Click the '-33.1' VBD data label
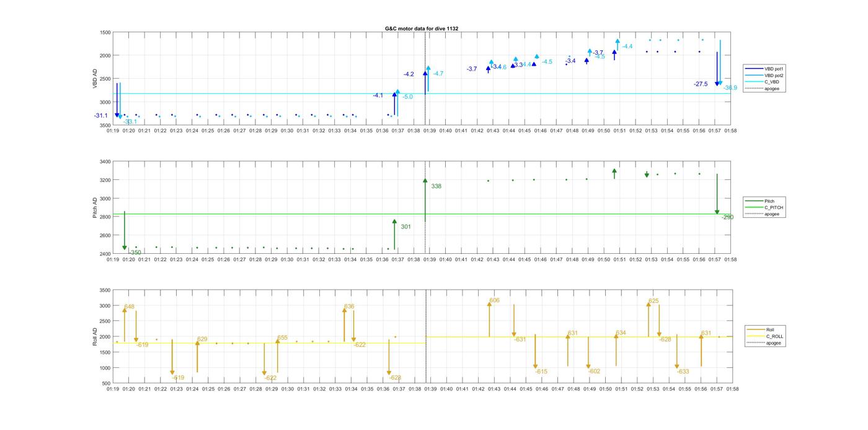868x430 pixels. pos(130,122)
